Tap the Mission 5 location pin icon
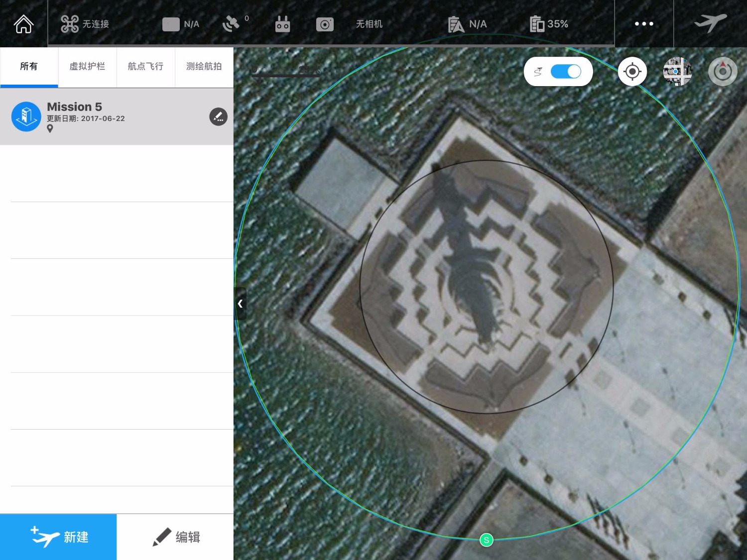 click(x=50, y=129)
